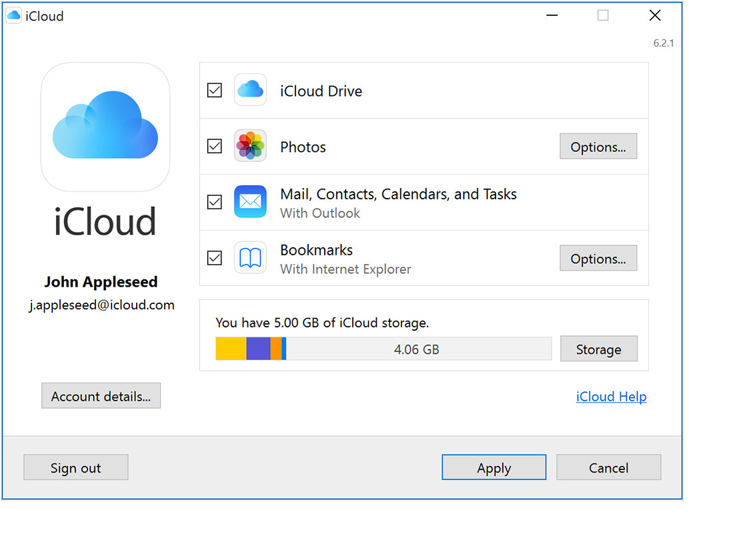Toggle Mail, Contacts, Calendars, and Tasks checkbox
The image size is (731, 560).
tap(215, 202)
